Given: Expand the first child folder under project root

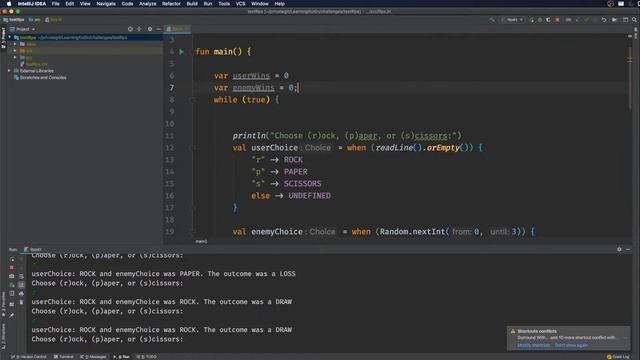Looking at the screenshot, I should 15,44.
